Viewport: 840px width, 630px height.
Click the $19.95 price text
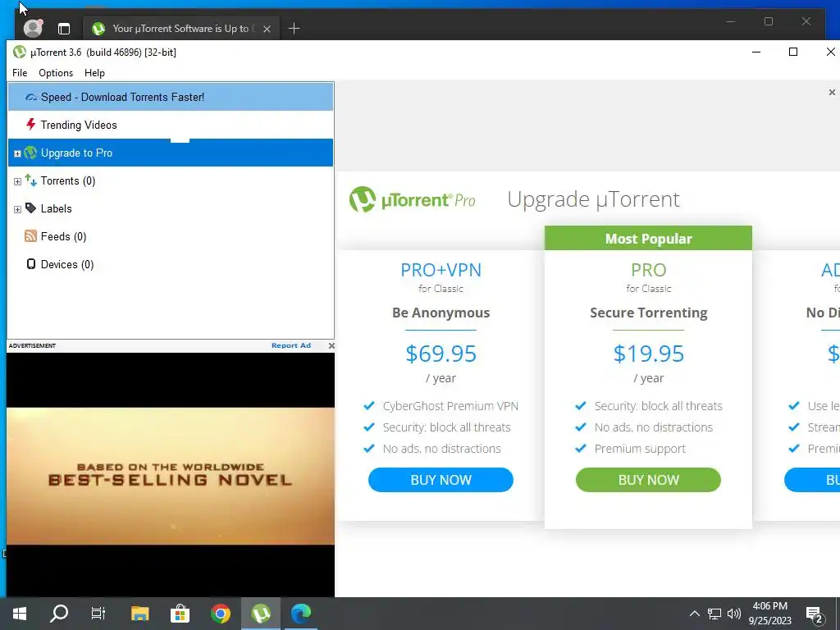pyautogui.click(x=648, y=354)
